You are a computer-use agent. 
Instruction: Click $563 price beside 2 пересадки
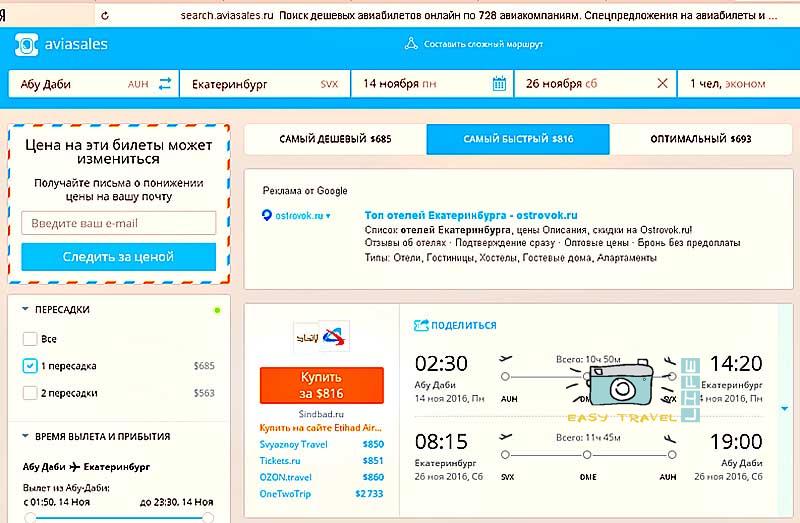[204, 393]
